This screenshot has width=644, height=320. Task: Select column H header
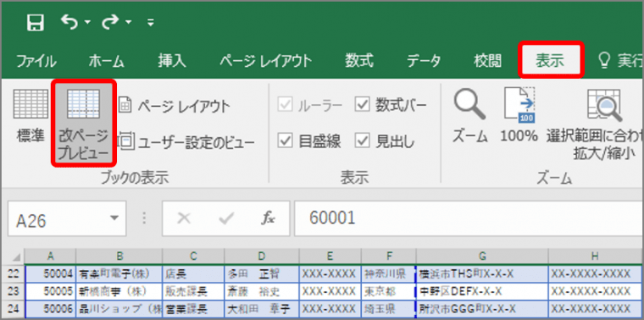[596, 257]
